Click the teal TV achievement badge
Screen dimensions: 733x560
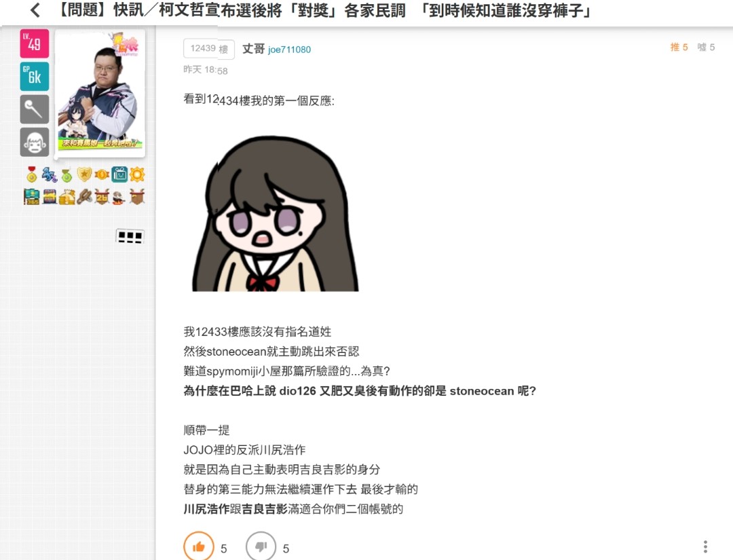119,174
